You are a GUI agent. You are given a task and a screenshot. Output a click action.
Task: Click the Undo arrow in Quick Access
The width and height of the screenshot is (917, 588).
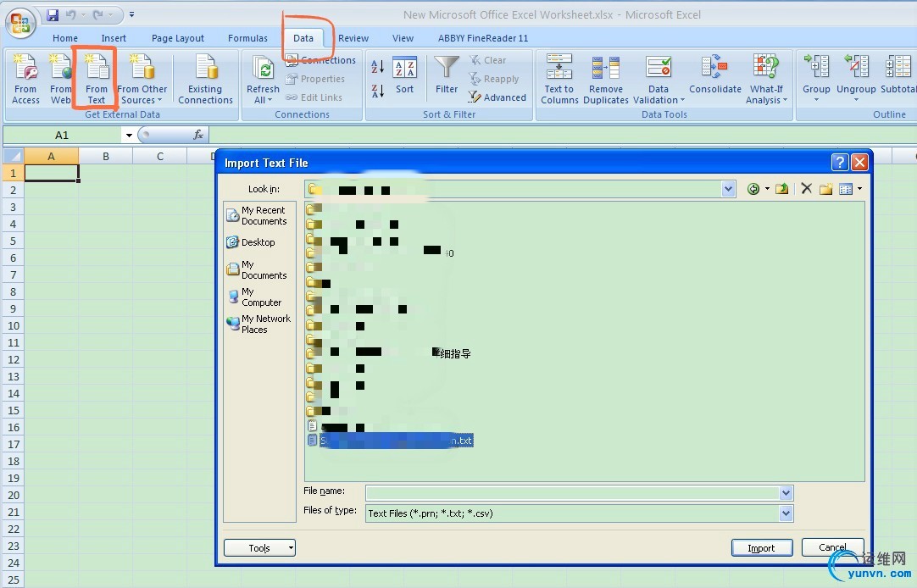70,14
